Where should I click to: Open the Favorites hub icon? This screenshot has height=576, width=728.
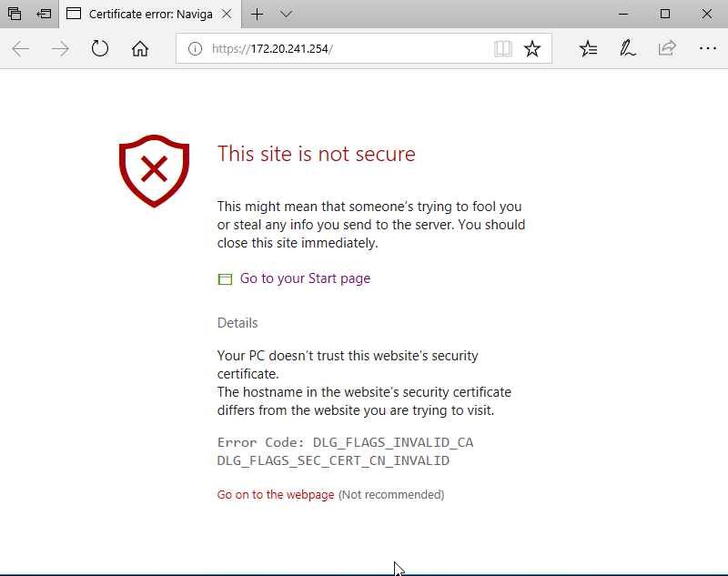coord(588,48)
